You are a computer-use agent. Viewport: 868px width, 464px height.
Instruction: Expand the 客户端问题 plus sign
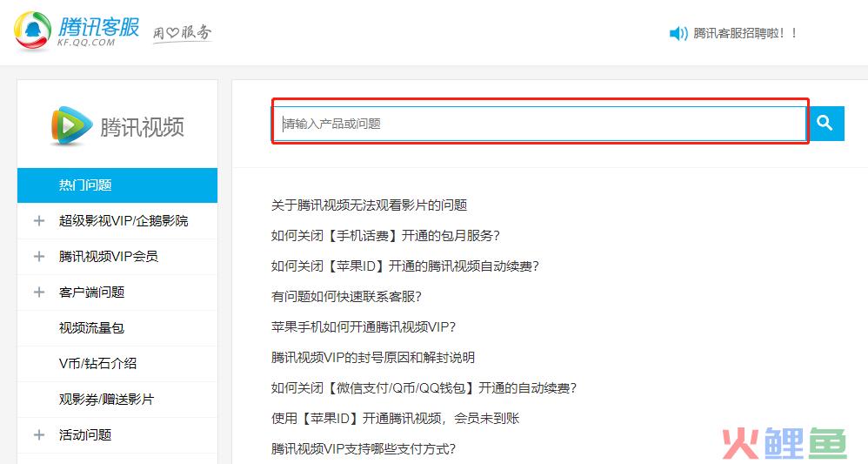point(39,293)
